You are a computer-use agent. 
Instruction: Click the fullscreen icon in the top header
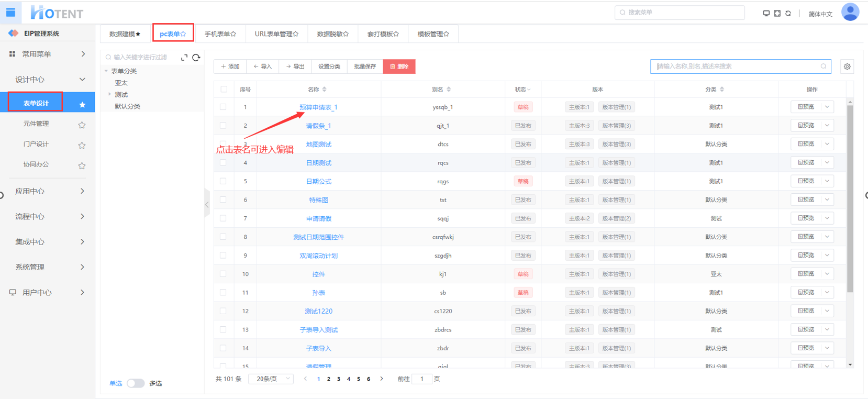777,13
